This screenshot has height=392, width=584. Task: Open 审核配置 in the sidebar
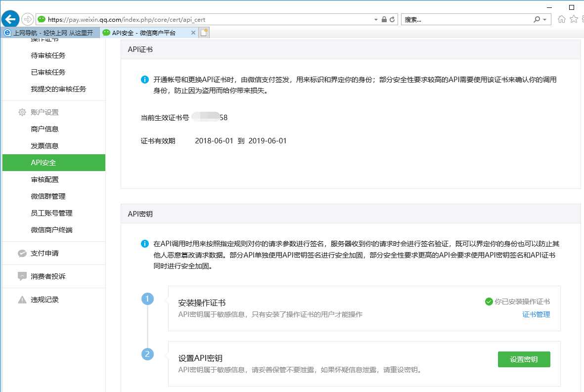[x=45, y=179]
